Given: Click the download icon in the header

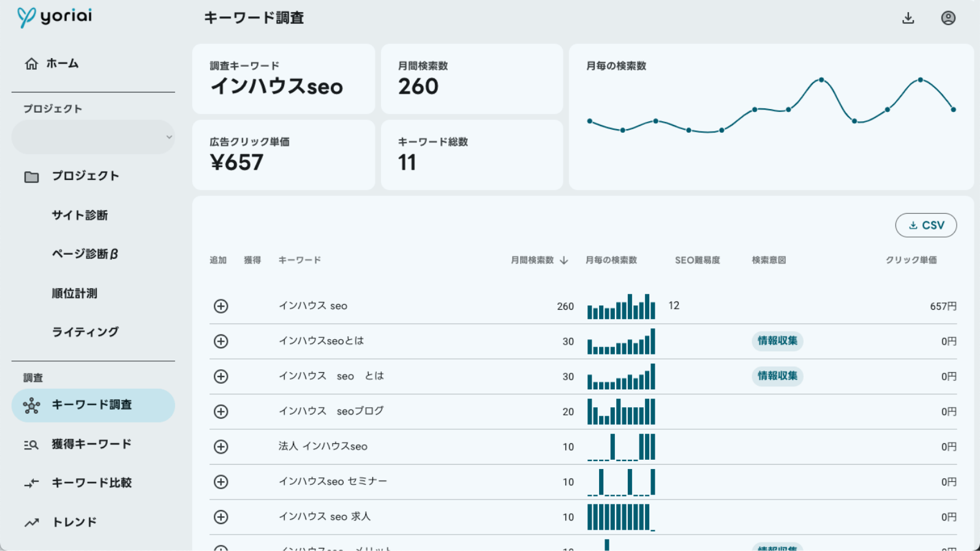Looking at the screenshot, I should tap(908, 18).
